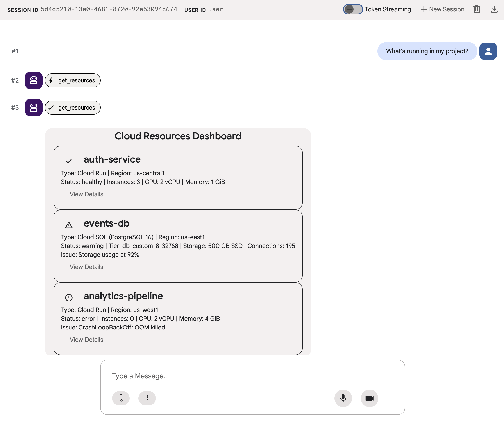Image resolution: width=504 pixels, height=425 pixels.
Task: Click the warning triangle icon beside events-db
Action: point(69,225)
